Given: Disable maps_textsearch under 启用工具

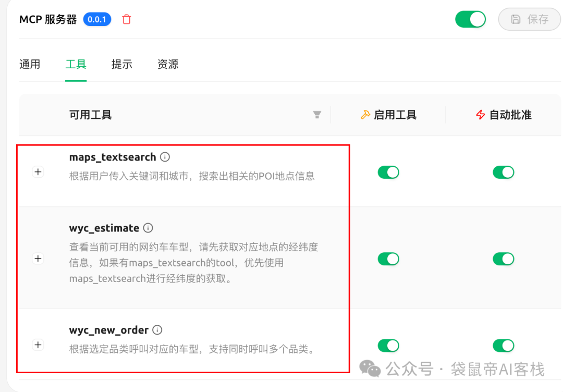Looking at the screenshot, I should click(x=388, y=173).
